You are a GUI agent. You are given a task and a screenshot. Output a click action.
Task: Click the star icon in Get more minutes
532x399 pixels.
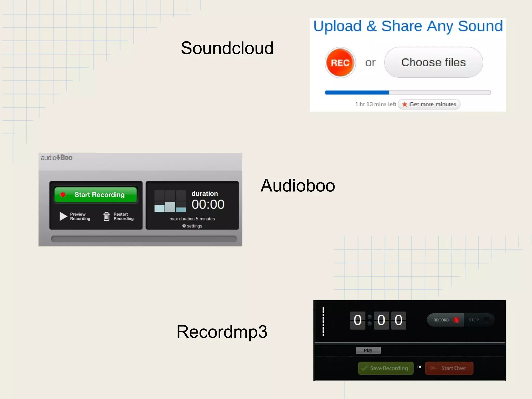(404, 104)
